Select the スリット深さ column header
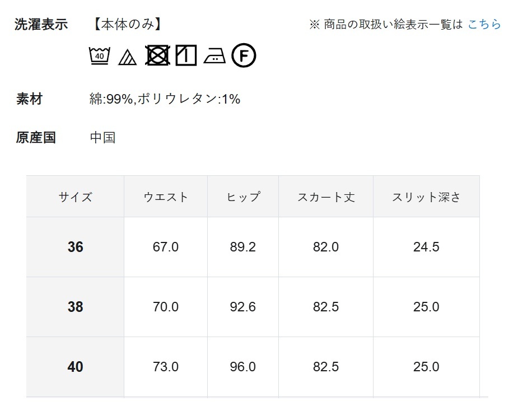Image resolution: width=518 pixels, height=420 pixels. [426, 197]
